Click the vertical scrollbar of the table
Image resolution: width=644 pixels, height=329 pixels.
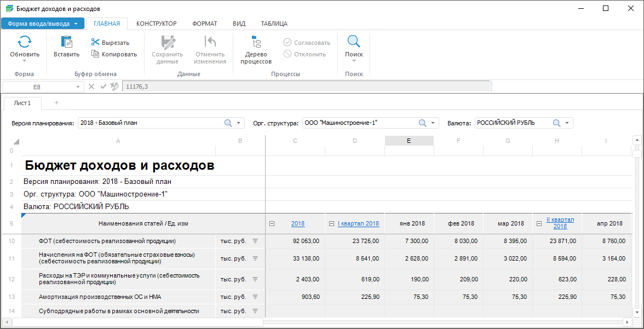636,230
